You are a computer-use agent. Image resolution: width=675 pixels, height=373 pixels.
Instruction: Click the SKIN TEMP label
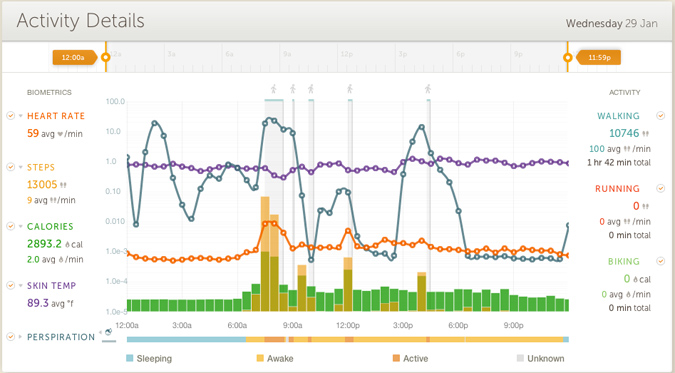coord(52,286)
